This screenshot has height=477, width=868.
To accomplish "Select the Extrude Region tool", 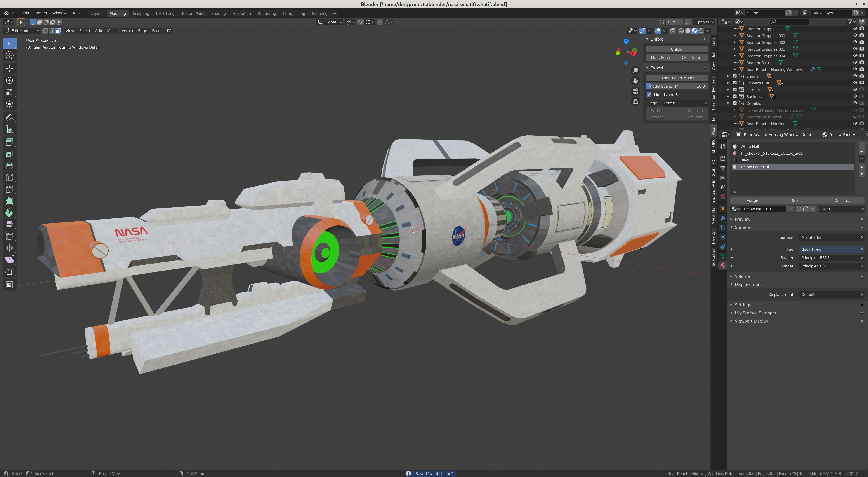I will coord(9,142).
